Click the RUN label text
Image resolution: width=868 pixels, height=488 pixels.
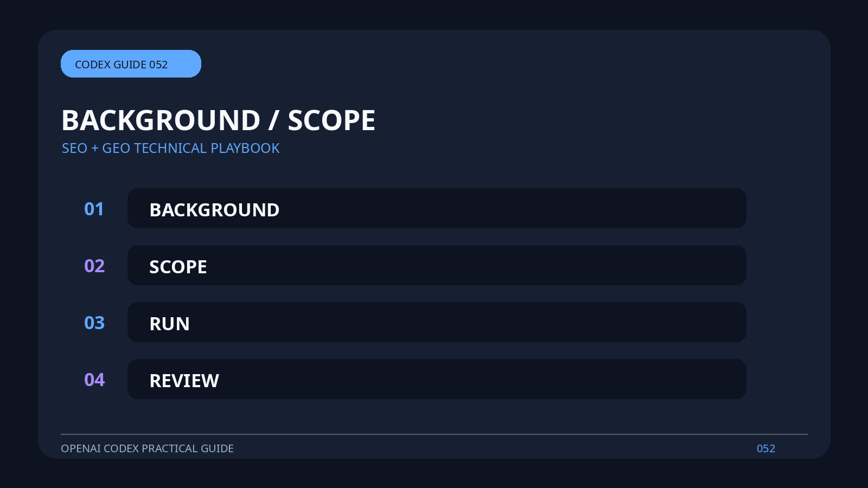pos(169,324)
